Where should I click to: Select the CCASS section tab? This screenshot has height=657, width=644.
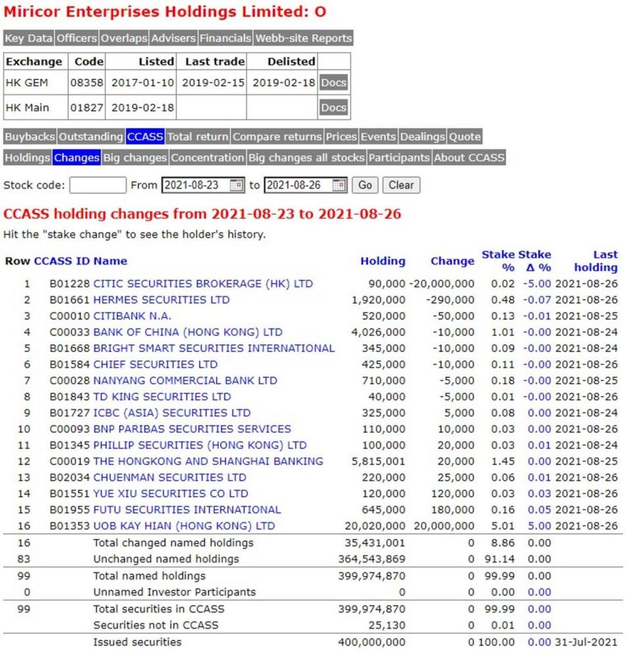pos(145,137)
